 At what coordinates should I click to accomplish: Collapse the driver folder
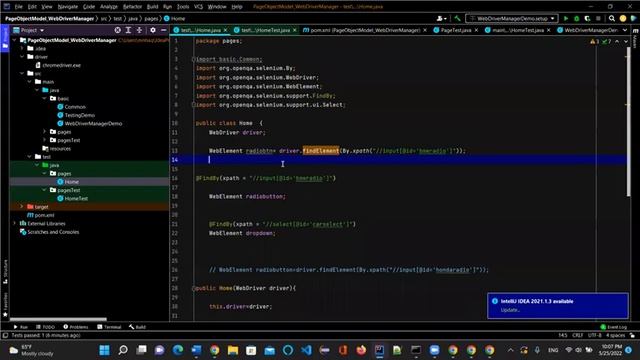(x=22, y=57)
